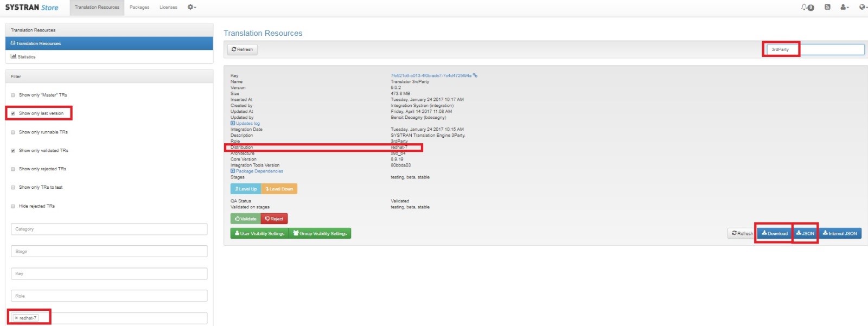Switch to Translation Resources top tab

(97, 7)
